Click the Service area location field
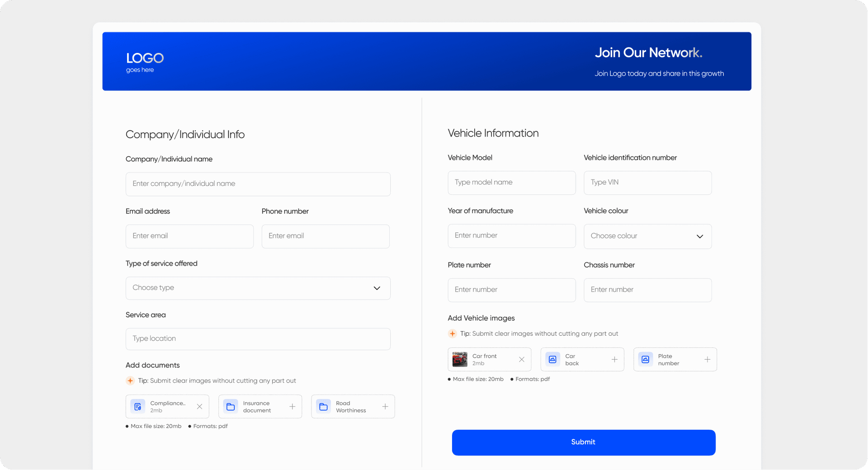The height and width of the screenshot is (470, 868). [258, 339]
